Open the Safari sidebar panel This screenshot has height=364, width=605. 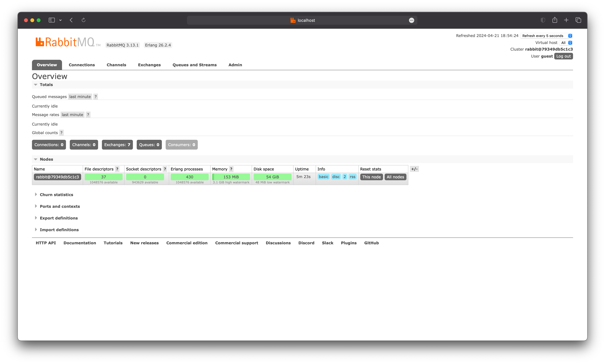52,20
